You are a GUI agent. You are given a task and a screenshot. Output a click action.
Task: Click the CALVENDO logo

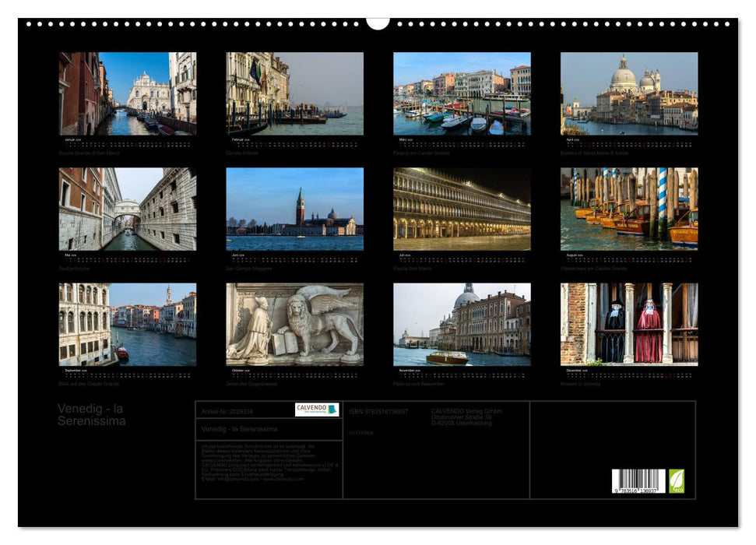pyautogui.click(x=311, y=409)
